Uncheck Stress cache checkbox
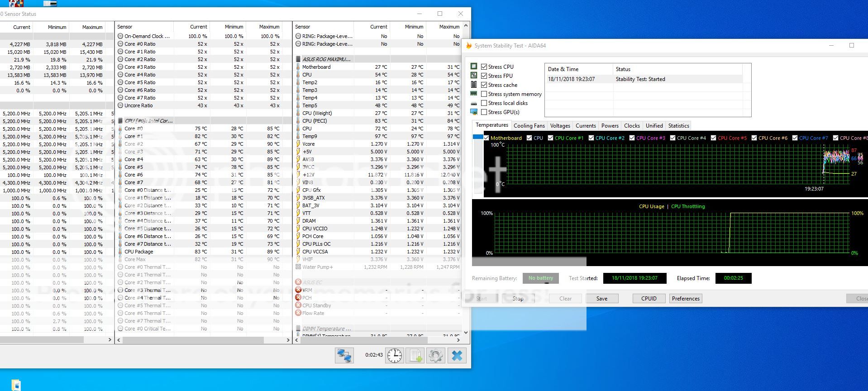The width and height of the screenshot is (868, 391). [484, 85]
